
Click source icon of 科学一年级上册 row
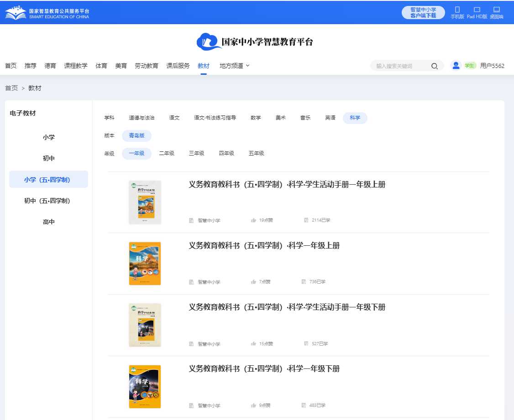pyautogui.click(x=191, y=282)
